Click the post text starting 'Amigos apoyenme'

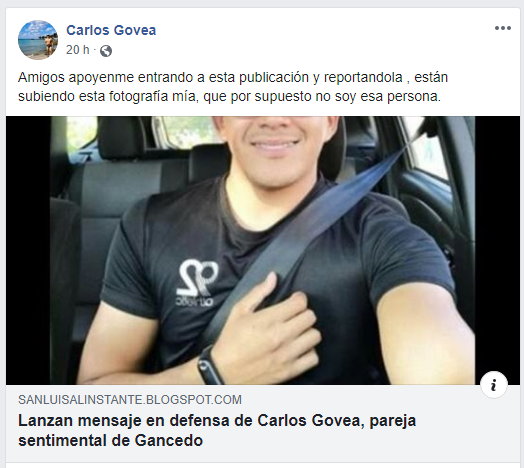(x=233, y=87)
